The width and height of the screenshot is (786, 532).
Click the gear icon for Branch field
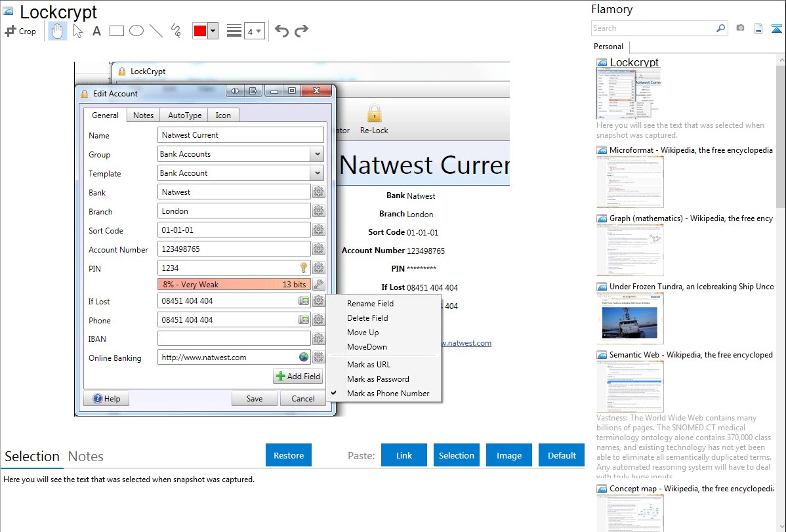[318, 211]
